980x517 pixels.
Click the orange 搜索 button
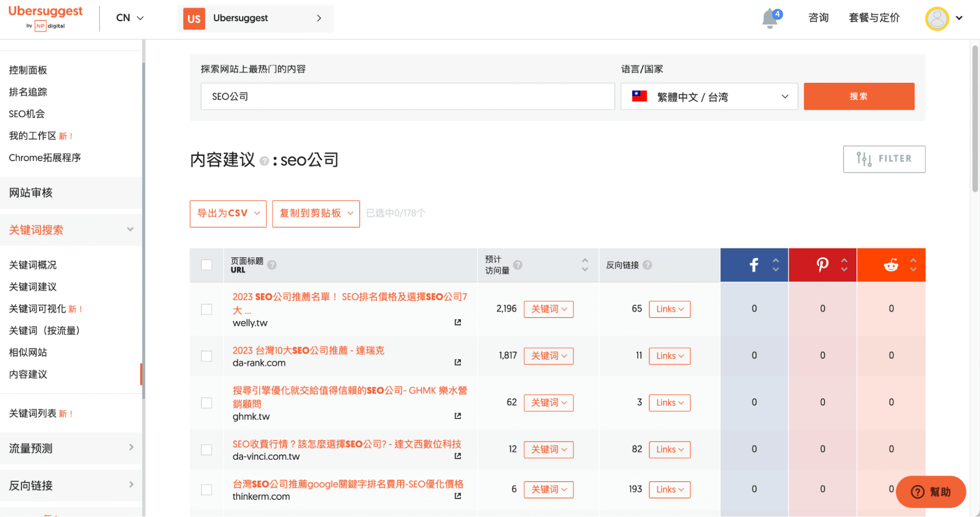click(858, 97)
